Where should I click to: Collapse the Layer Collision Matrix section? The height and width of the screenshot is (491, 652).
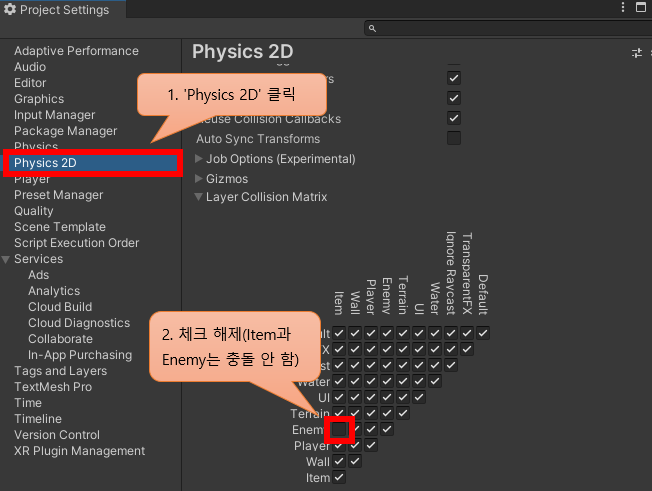point(199,197)
